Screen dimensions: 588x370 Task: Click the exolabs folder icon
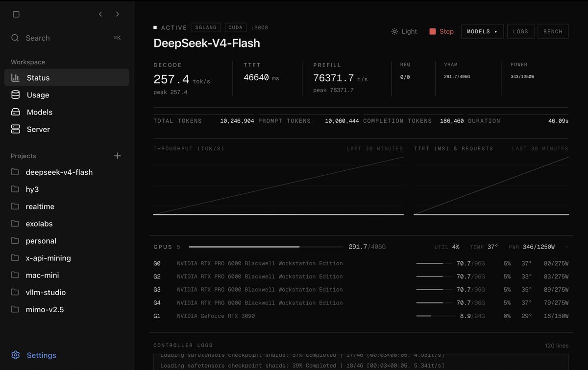pyautogui.click(x=15, y=223)
